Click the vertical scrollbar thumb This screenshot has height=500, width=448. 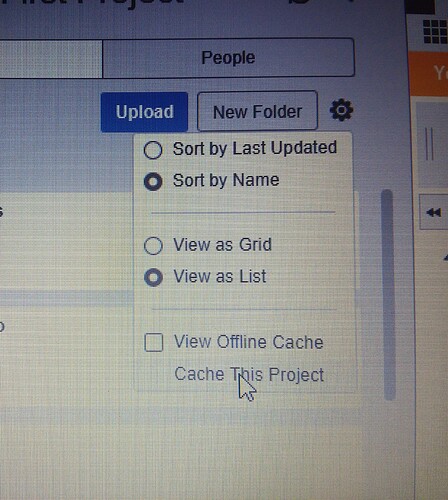[x=388, y=294]
